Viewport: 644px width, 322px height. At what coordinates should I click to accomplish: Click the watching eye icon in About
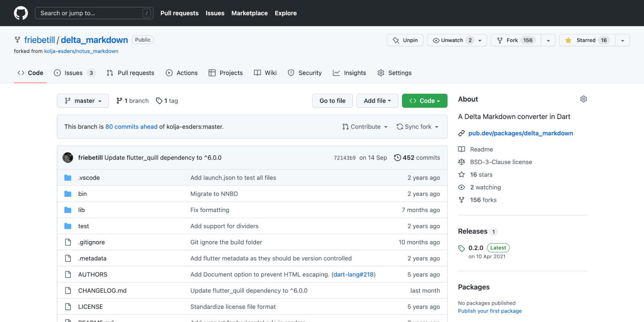(x=462, y=187)
